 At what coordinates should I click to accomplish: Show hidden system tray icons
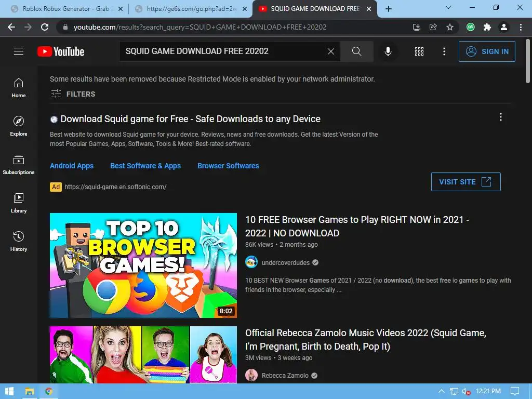(442, 391)
